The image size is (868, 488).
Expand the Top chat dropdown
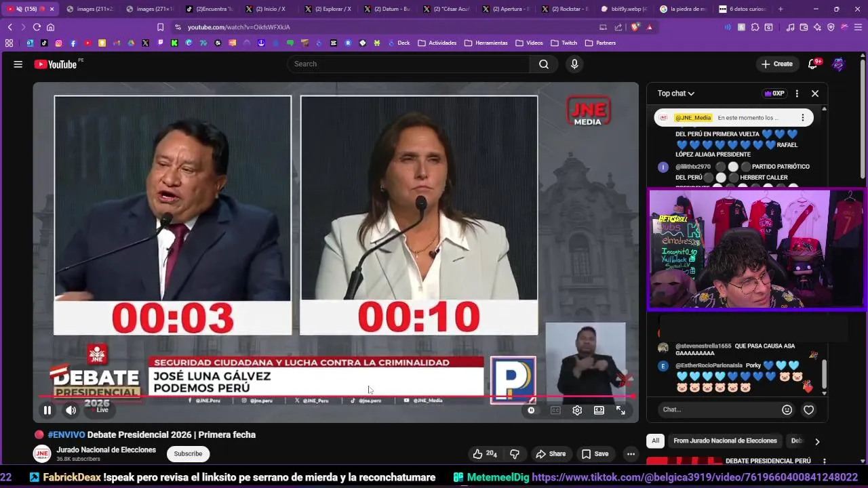coord(676,94)
